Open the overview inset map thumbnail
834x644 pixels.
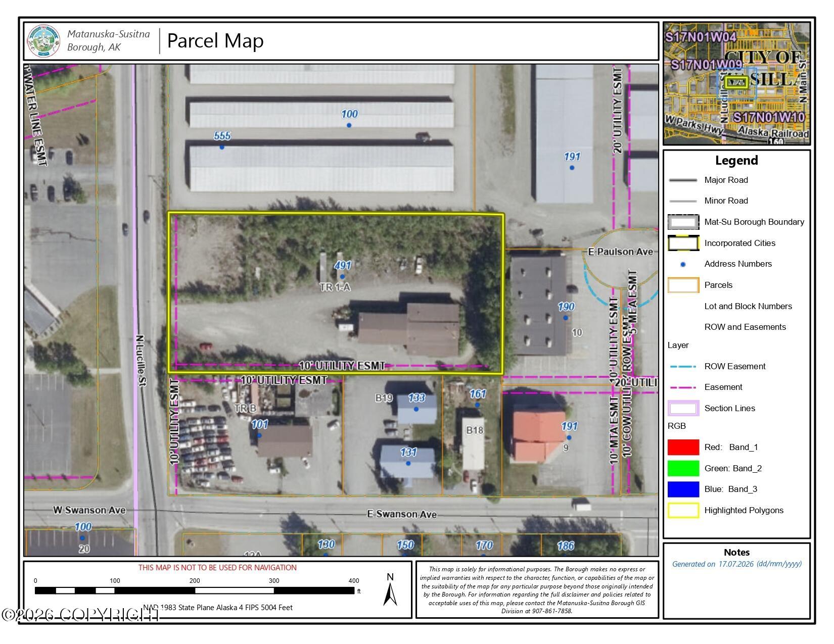coord(736,83)
